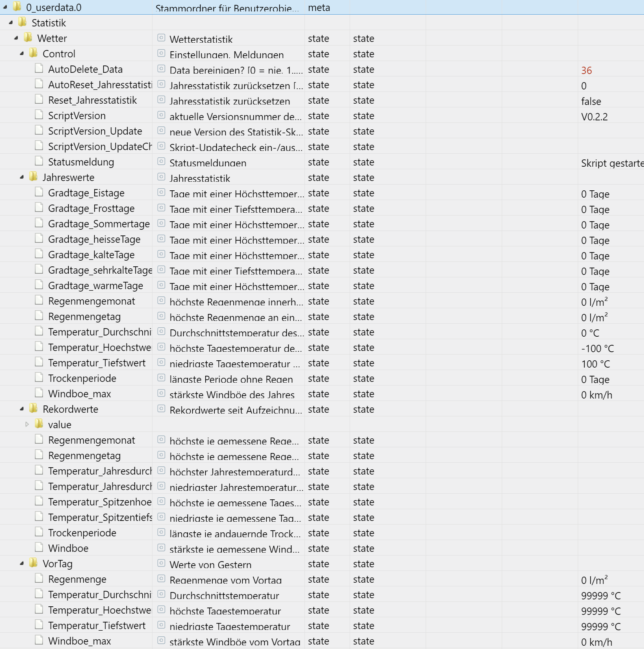Viewport: 644px width, 649px height.
Task: Click the Stammordner für Benutzerobjekte name cell
Action: tap(227, 8)
